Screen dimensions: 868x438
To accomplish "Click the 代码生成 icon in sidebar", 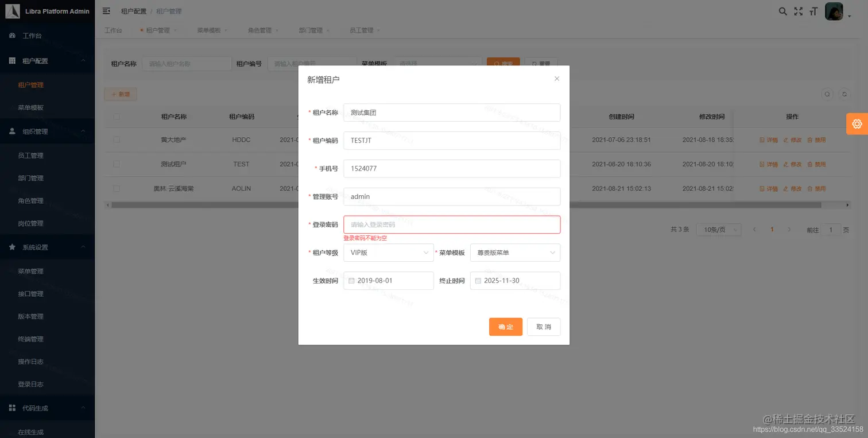I will (12, 408).
